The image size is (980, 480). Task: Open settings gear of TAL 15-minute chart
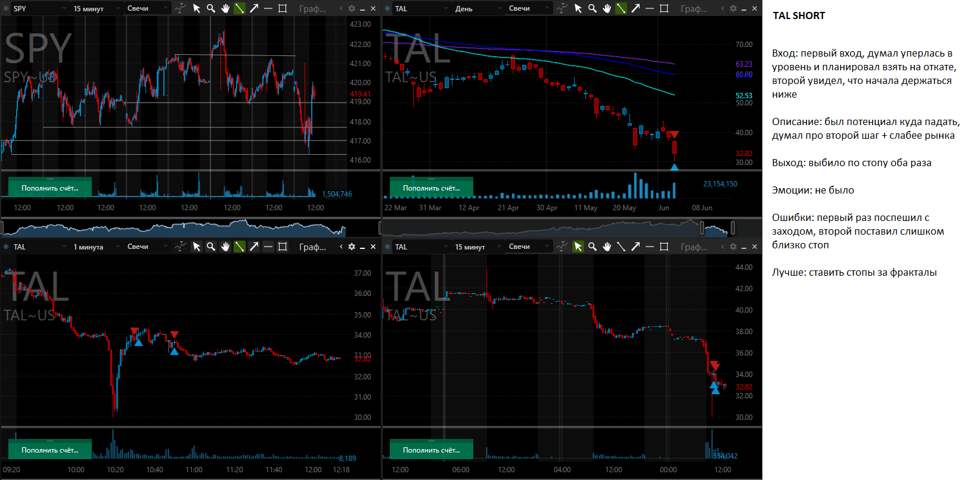733,247
